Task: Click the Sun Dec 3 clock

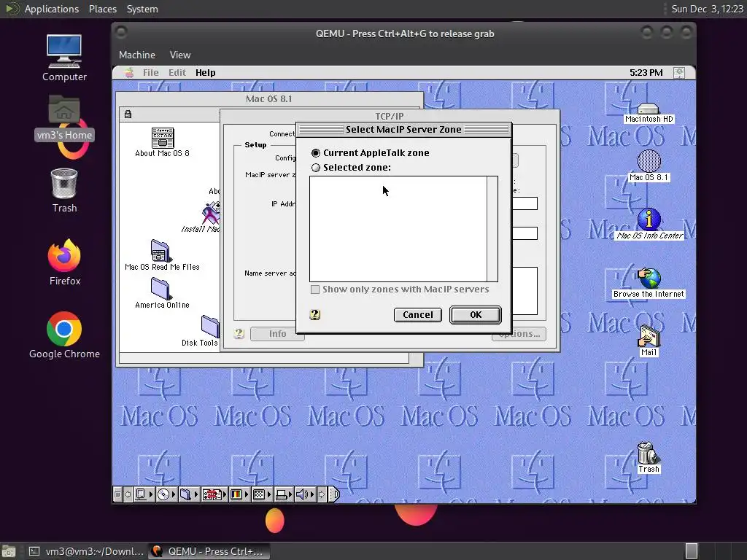Action: (707, 9)
